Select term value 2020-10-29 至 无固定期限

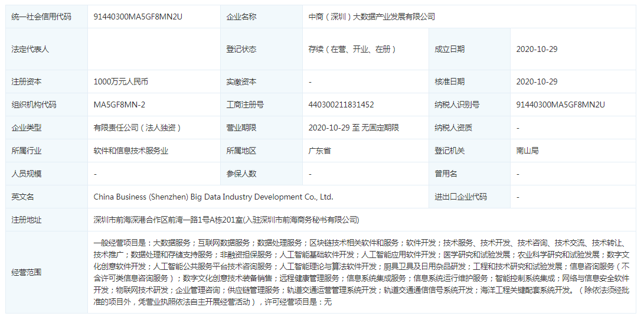pyautogui.click(x=354, y=128)
